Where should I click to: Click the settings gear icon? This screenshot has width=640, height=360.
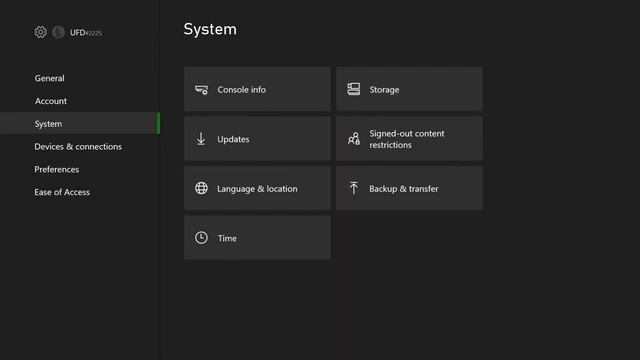pos(40,32)
